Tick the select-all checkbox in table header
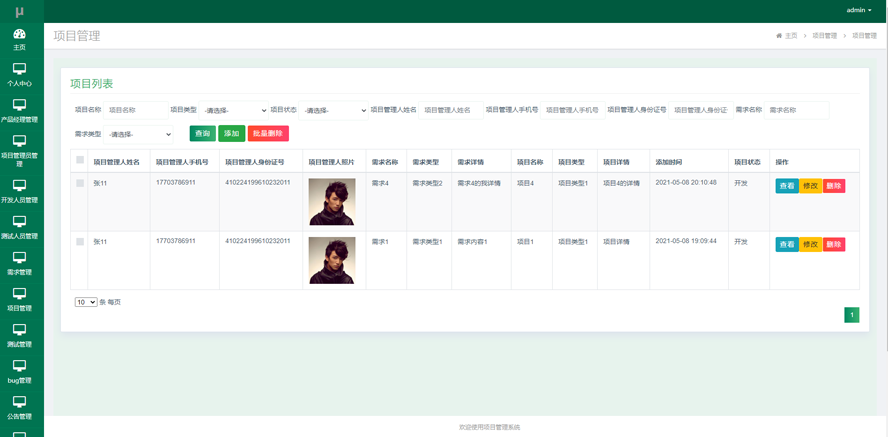The height and width of the screenshot is (437, 888). point(80,160)
